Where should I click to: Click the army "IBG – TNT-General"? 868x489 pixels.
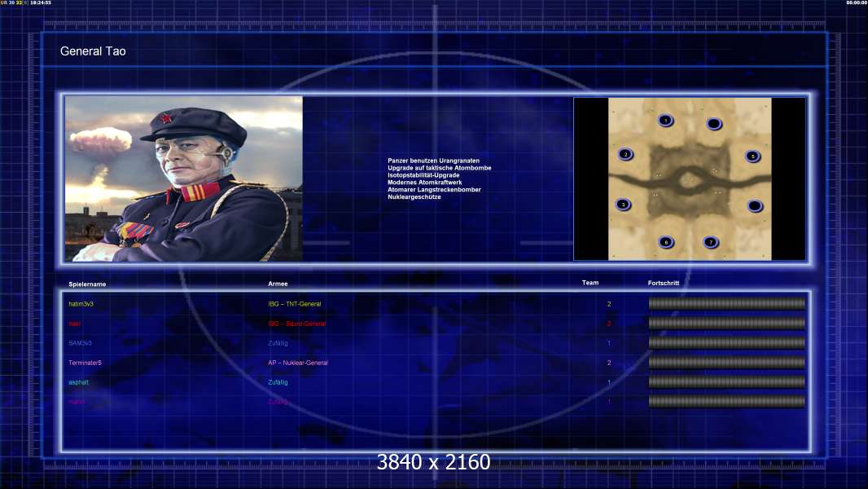coord(295,304)
